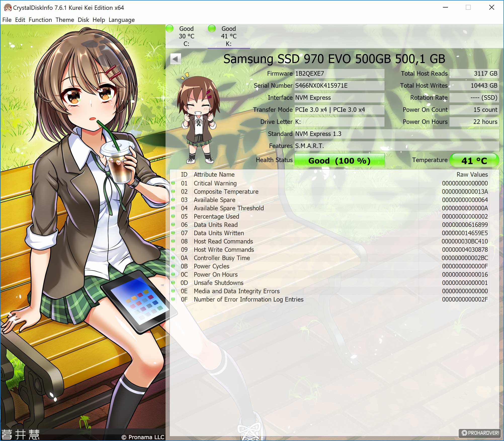Screen dimensions: 504x441
Task: Select Number of Error Information Log Entries row
Action: pyautogui.click(x=329, y=299)
